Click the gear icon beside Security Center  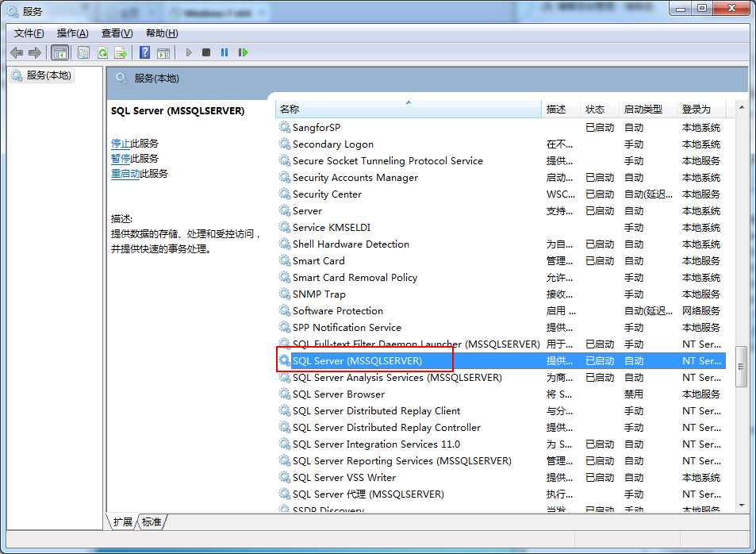click(x=285, y=194)
